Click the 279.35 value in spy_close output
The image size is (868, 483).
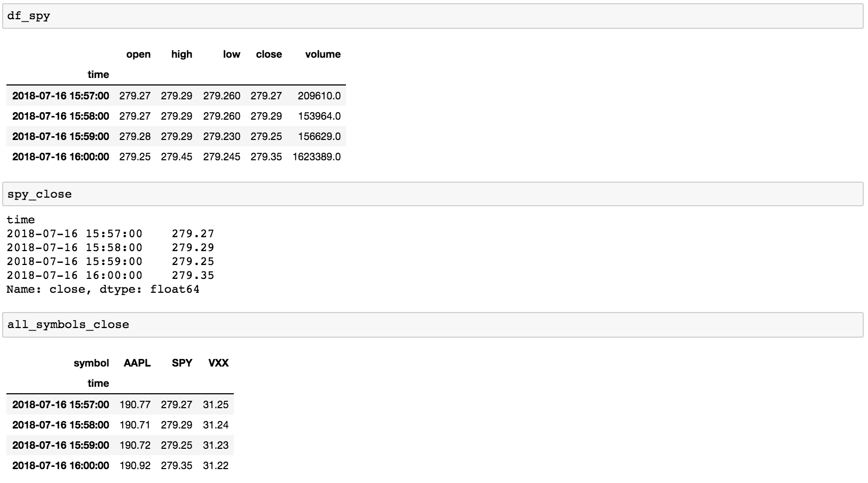(193, 276)
